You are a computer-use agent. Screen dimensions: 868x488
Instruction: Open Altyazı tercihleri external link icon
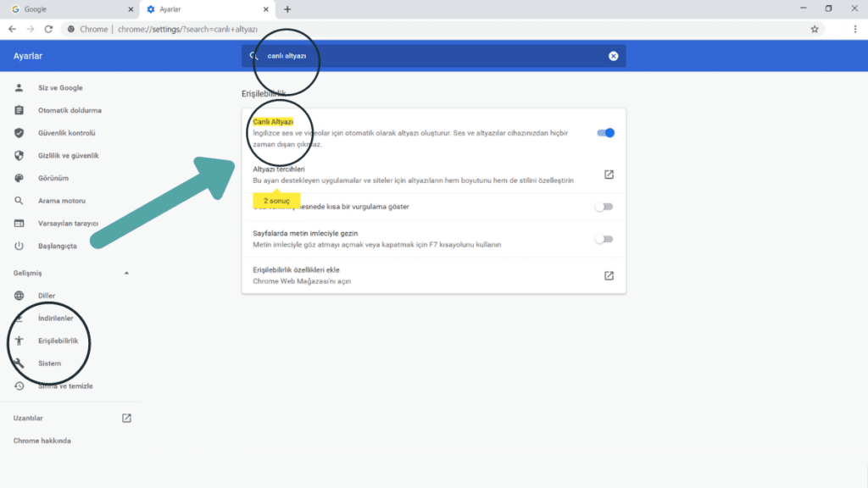pos(609,175)
